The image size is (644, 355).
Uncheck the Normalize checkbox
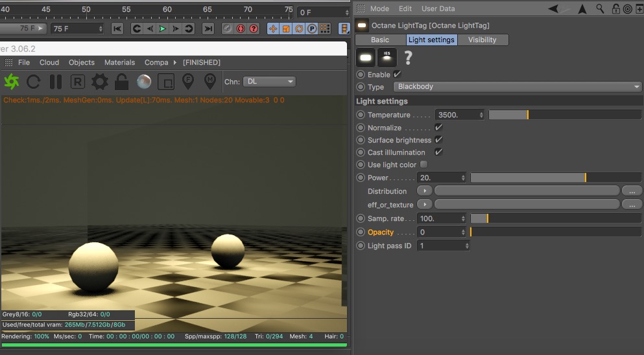[438, 128]
